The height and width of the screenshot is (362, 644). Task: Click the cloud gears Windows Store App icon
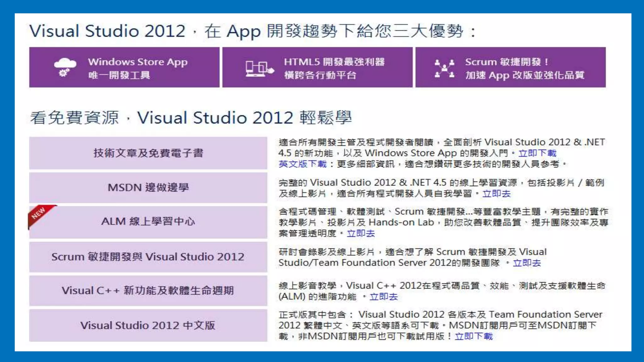pos(65,67)
